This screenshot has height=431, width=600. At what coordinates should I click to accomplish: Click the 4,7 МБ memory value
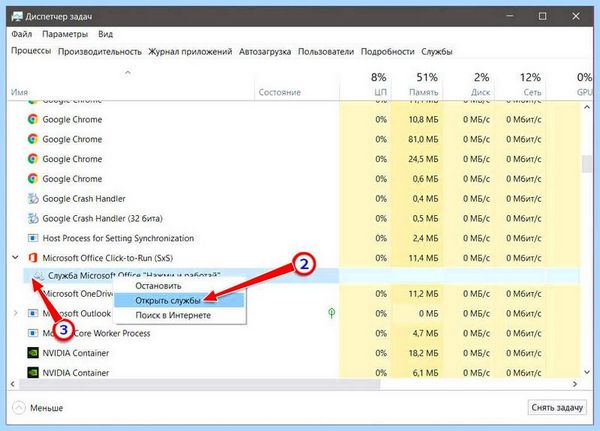pyautogui.click(x=426, y=333)
